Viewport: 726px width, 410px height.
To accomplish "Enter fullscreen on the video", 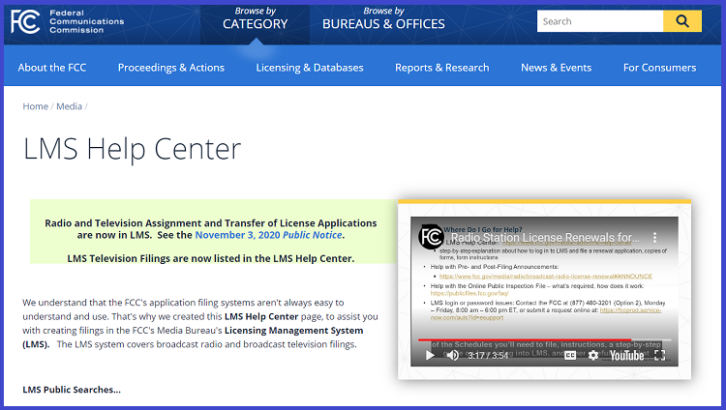I will 660,355.
